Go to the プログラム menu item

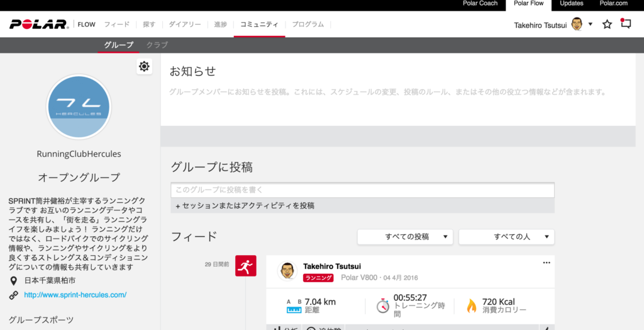click(x=308, y=25)
